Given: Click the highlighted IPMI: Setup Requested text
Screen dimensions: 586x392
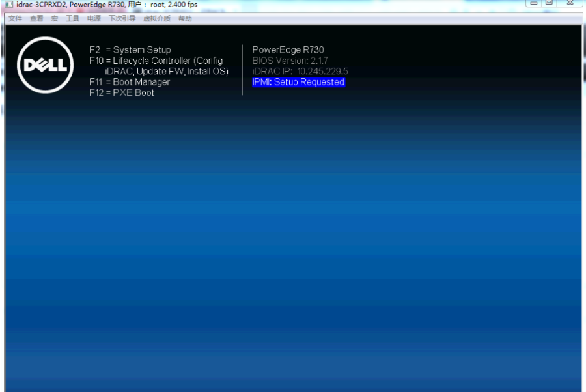Looking at the screenshot, I should click(298, 82).
